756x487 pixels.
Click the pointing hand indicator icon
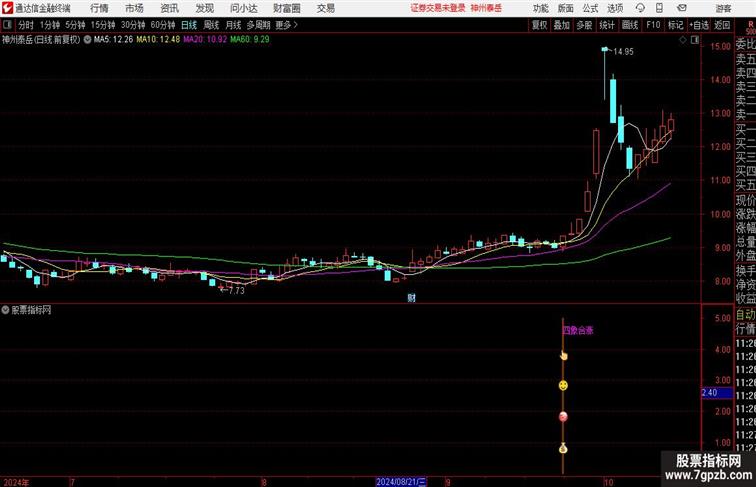[563, 356]
